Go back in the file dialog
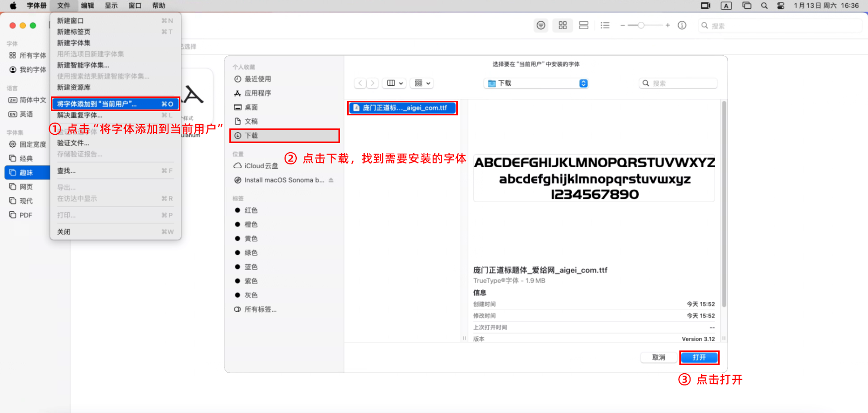Image resolution: width=868 pixels, height=413 pixels. (x=360, y=83)
